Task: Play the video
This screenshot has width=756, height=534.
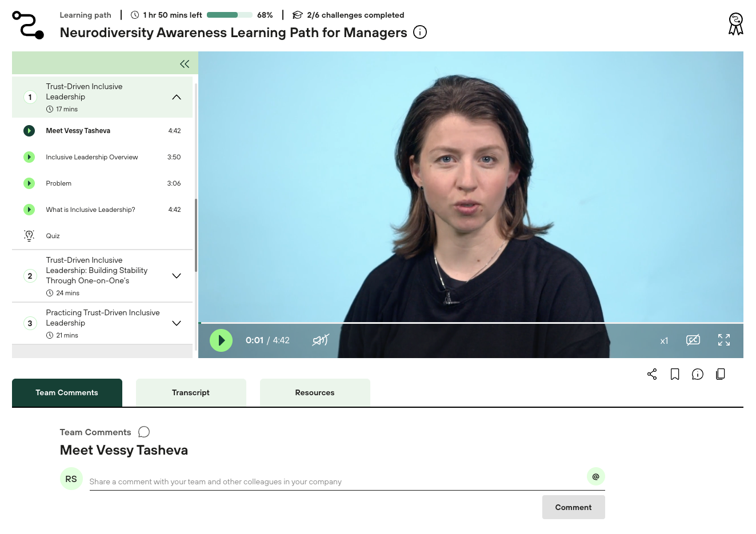Action: [221, 340]
